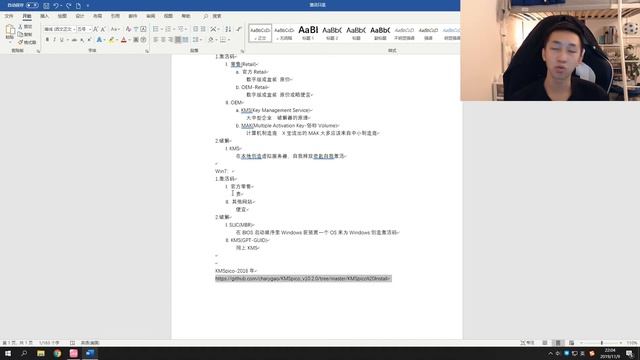Toggle the AutoSave switch
This screenshot has height=360, width=640.
point(32,5)
